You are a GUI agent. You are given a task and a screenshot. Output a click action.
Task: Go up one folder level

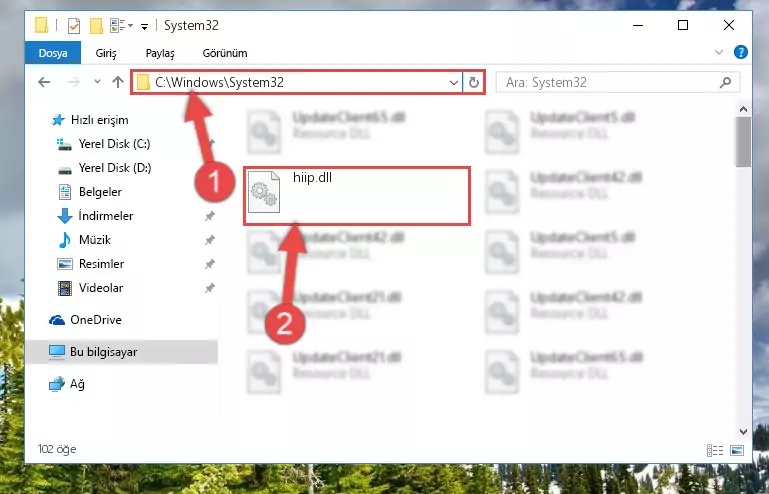click(x=118, y=82)
